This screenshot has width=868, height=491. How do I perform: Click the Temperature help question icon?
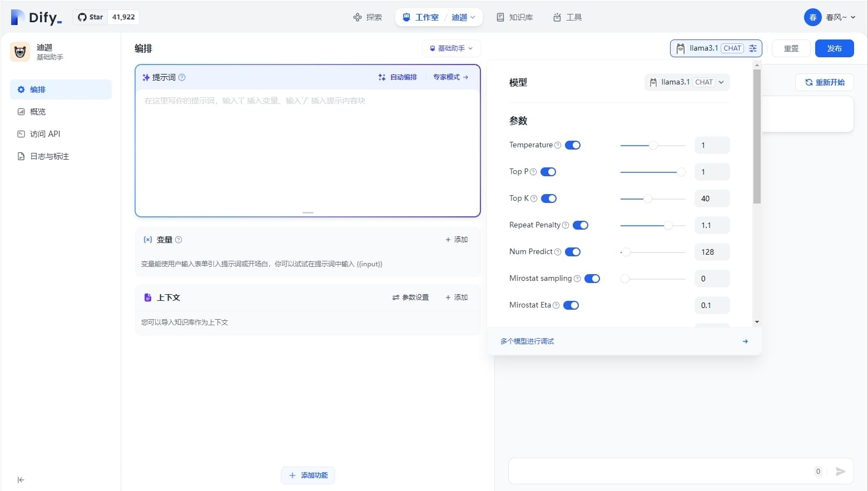point(558,145)
